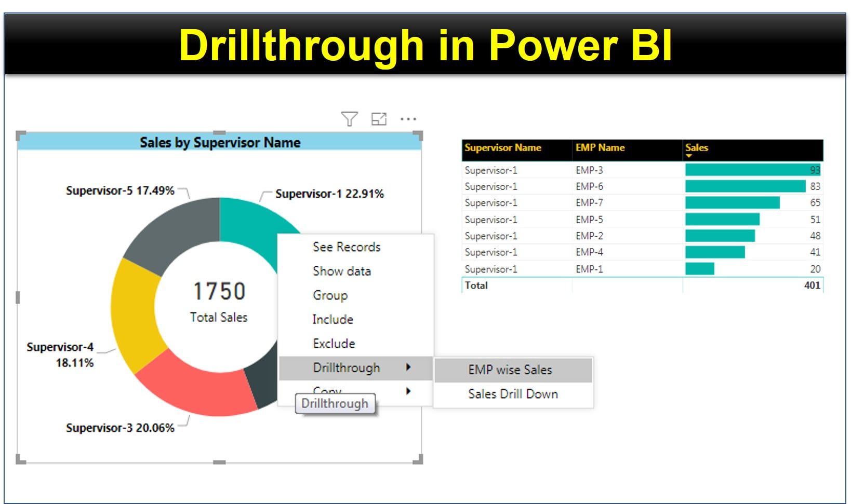Screen dimensions: 851x504
Task: Click the Focus mode icon above the chart
Action: pyautogui.click(x=379, y=119)
